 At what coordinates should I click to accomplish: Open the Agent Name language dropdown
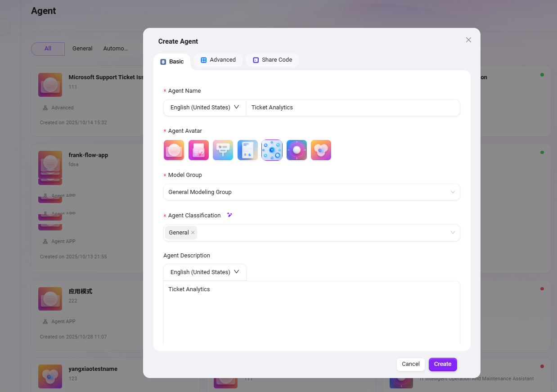coord(205,108)
